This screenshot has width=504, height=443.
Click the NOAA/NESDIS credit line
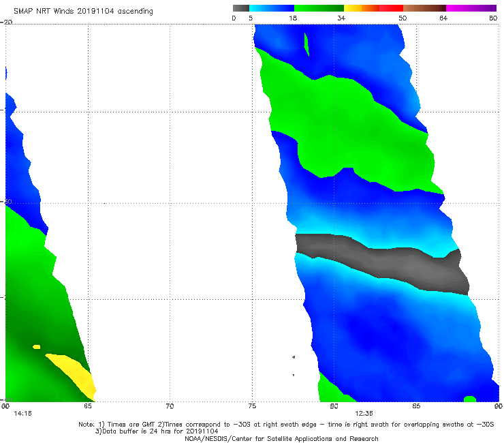[281, 438]
